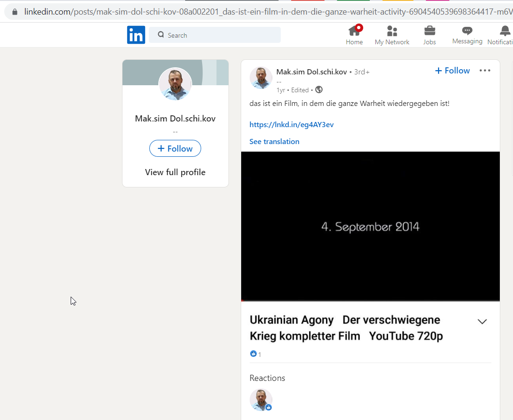Open the lnkd.in/eg4AY3ev link
513x420 pixels.
coord(292,125)
